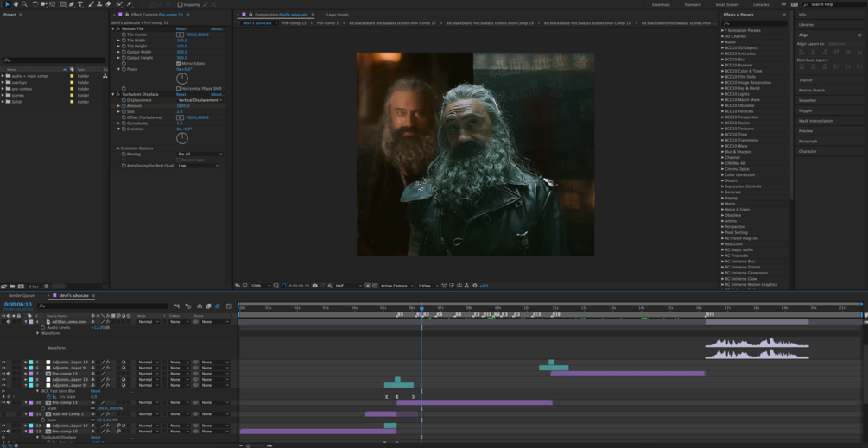This screenshot has width=868, height=448.
Task: Reset the Motion Tile effect
Action: coord(181,28)
